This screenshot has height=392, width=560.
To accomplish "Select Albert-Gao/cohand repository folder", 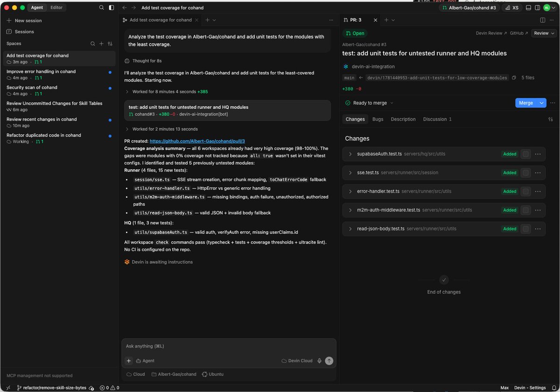I will click(174, 374).
